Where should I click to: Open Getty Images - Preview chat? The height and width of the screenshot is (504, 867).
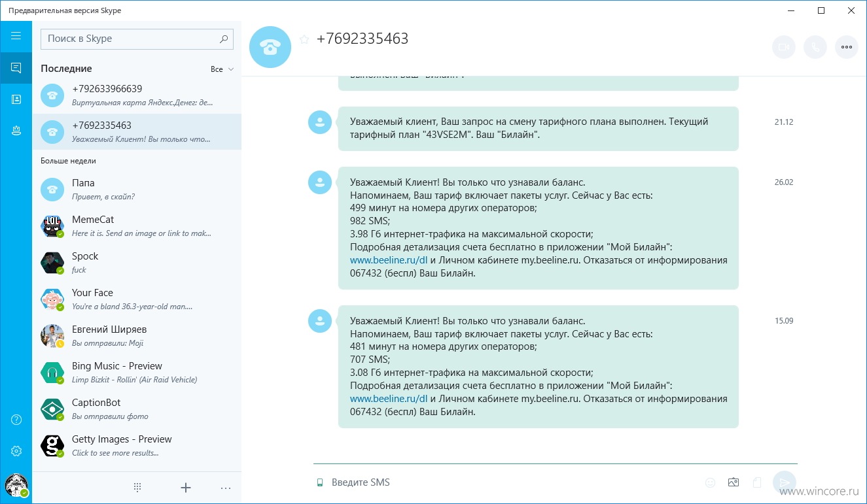tap(137, 446)
